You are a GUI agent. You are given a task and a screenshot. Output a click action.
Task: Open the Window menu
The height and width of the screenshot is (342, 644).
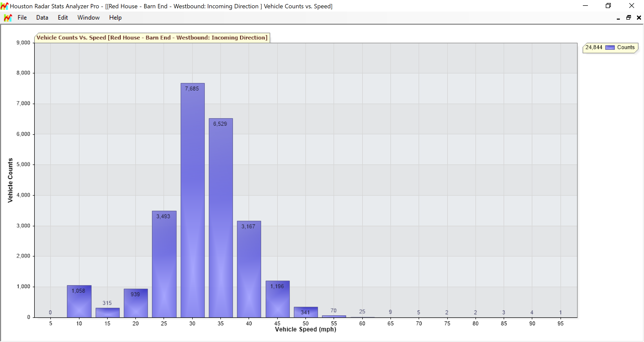pyautogui.click(x=88, y=18)
